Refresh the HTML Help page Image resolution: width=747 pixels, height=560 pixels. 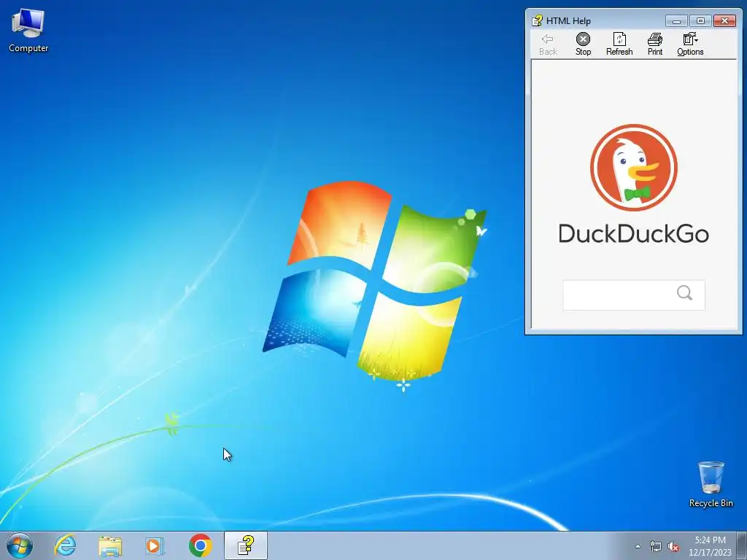619,44
